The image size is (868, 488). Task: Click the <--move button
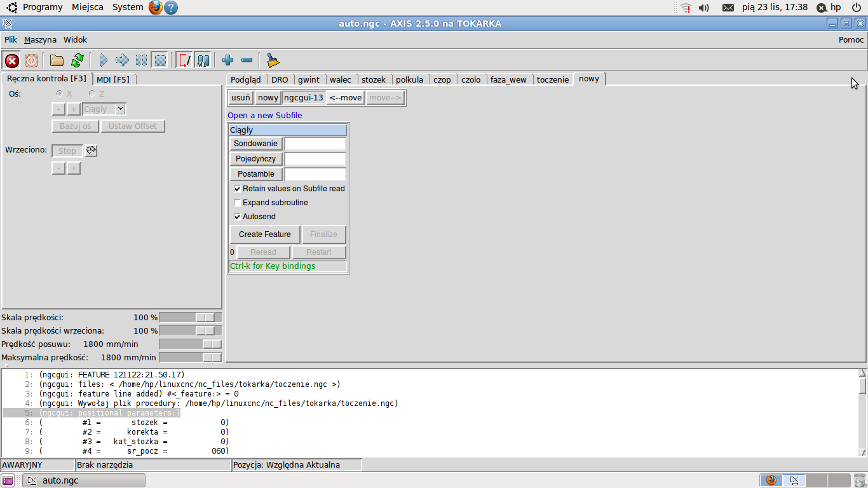tap(345, 97)
